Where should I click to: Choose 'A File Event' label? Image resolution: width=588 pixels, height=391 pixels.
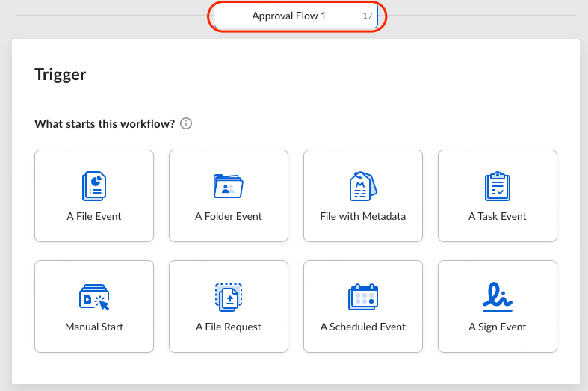[x=94, y=217]
